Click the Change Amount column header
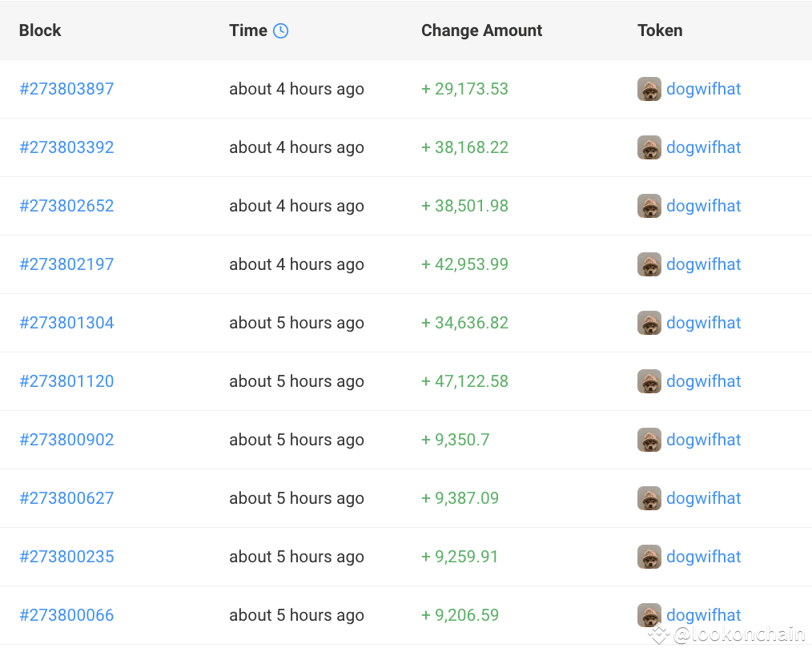The width and height of the screenshot is (812, 652). (481, 30)
